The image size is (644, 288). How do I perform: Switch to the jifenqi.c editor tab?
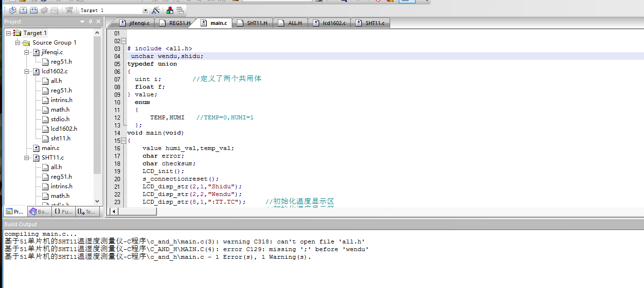(134, 23)
